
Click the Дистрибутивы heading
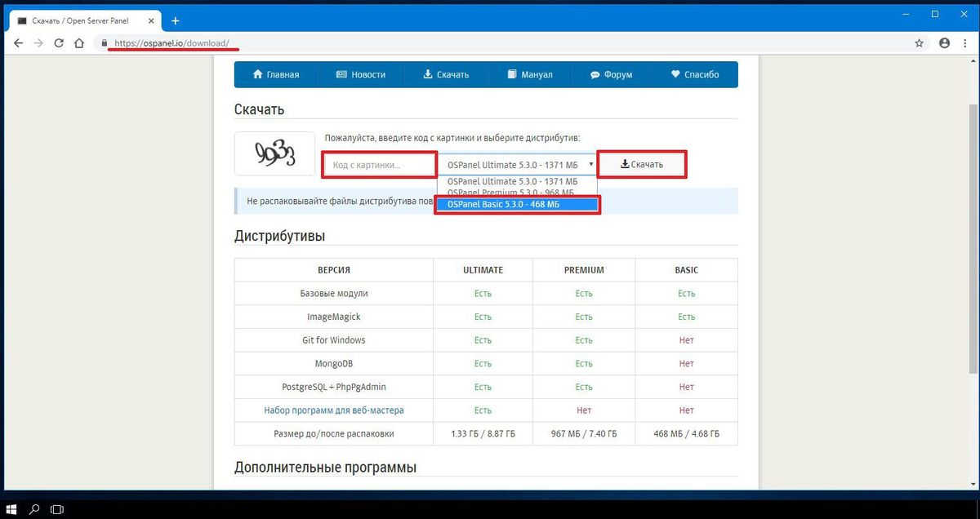279,236
